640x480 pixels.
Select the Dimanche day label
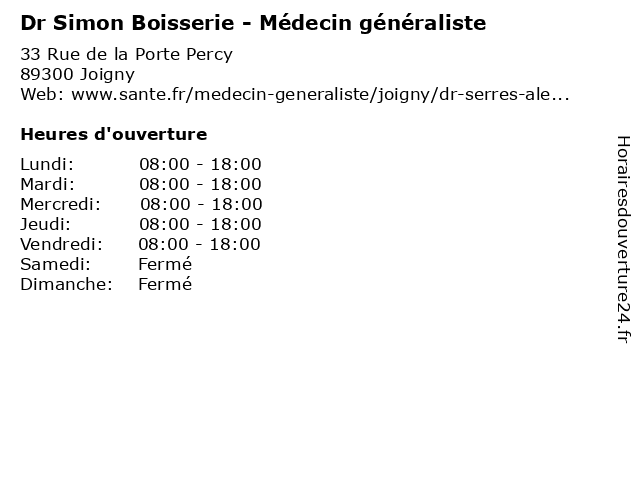[x=65, y=284]
